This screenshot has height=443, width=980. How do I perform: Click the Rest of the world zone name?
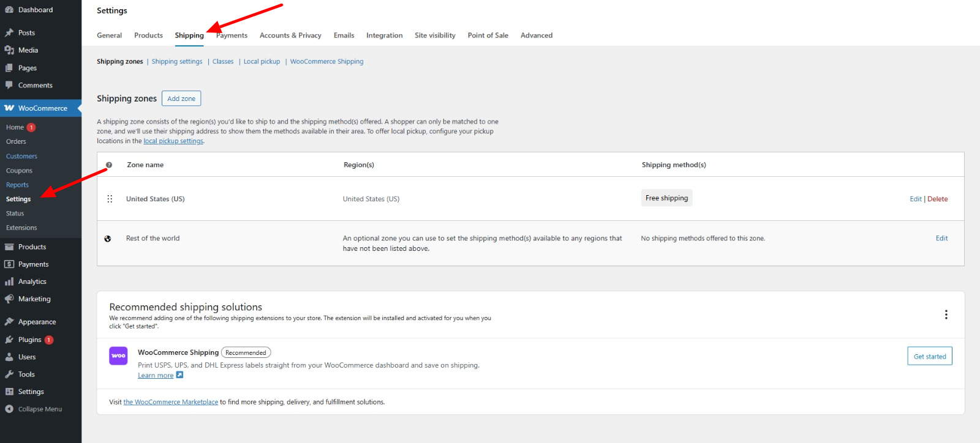pyautogui.click(x=153, y=239)
